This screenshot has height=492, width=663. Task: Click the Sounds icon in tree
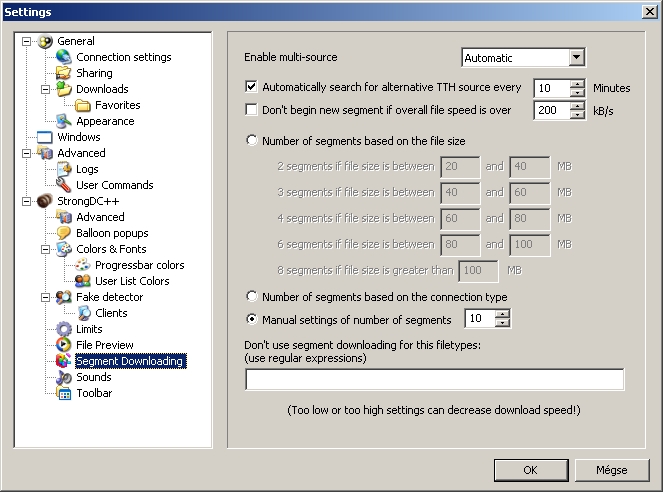click(x=64, y=377)
